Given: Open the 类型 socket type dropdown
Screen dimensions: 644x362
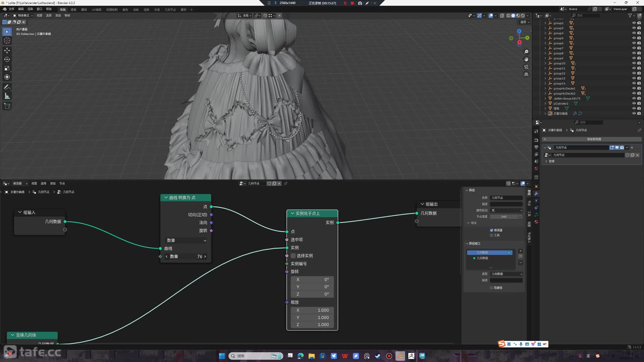Looking at the screenshot, I should [506, 274].
